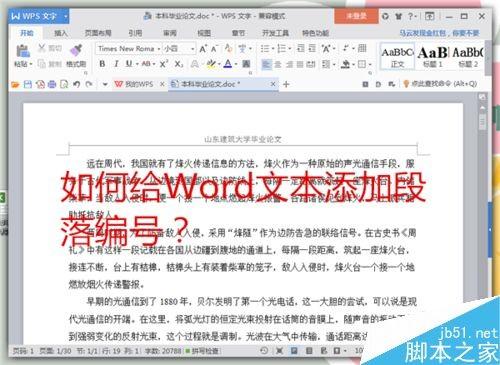Click the clear formatting icon
The image size is (500, 365).
pyautogui.click(x=228, y=49)
